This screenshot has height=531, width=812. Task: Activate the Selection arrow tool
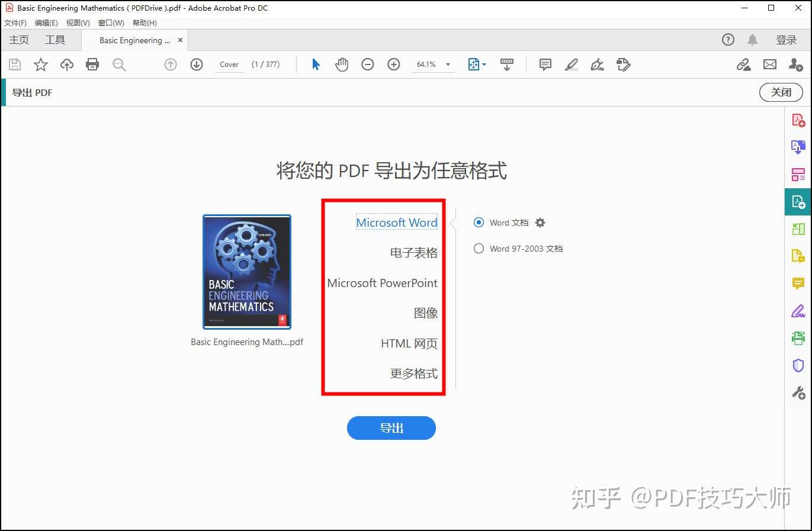tap(316, 65)
